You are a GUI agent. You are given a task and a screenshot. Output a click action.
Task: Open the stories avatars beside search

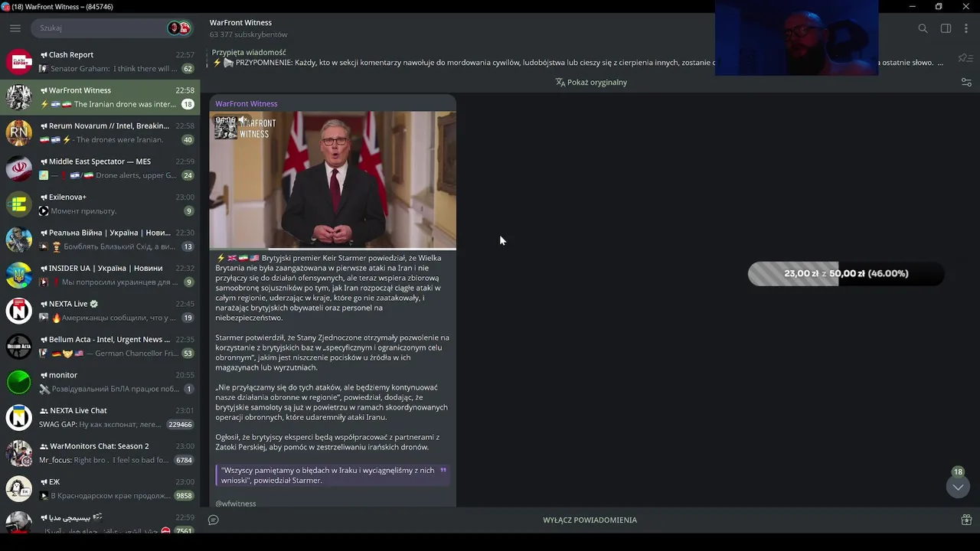179,28
